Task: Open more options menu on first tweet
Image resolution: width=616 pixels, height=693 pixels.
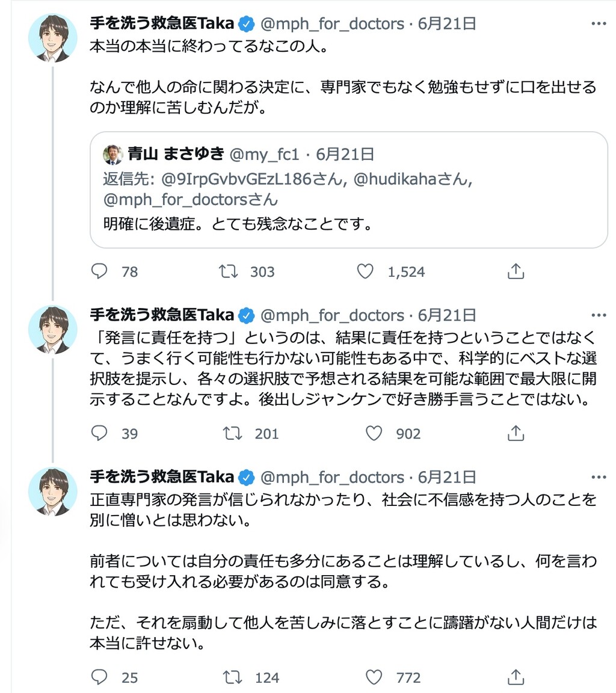Action: (599, 24)
